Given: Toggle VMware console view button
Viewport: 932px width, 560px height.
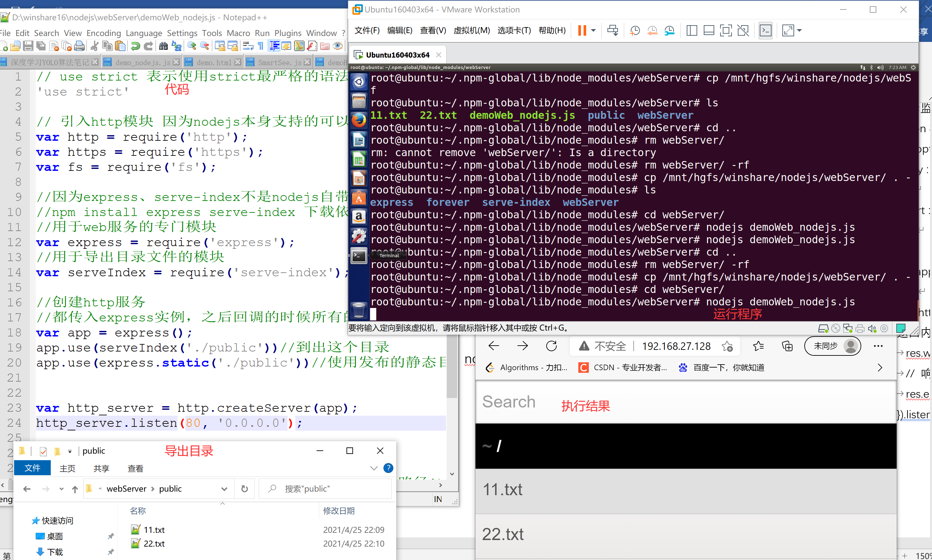Looking at the screenshot, I should tap(765, 30).
